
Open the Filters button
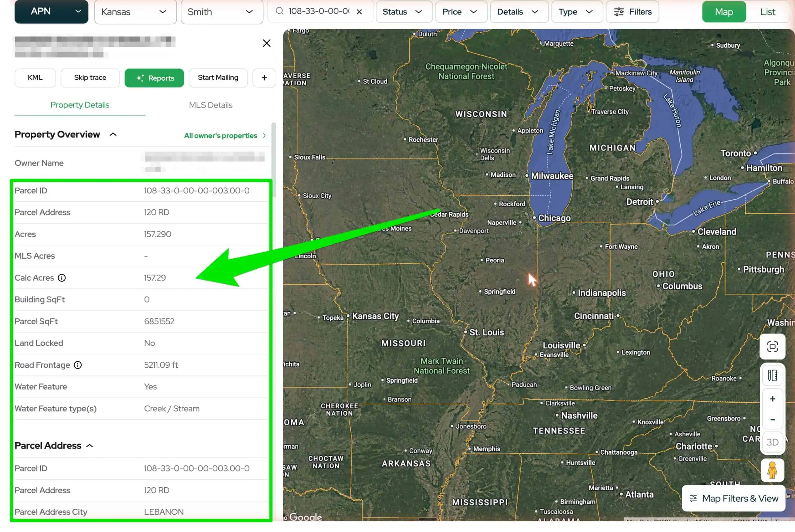pos(632,12)
